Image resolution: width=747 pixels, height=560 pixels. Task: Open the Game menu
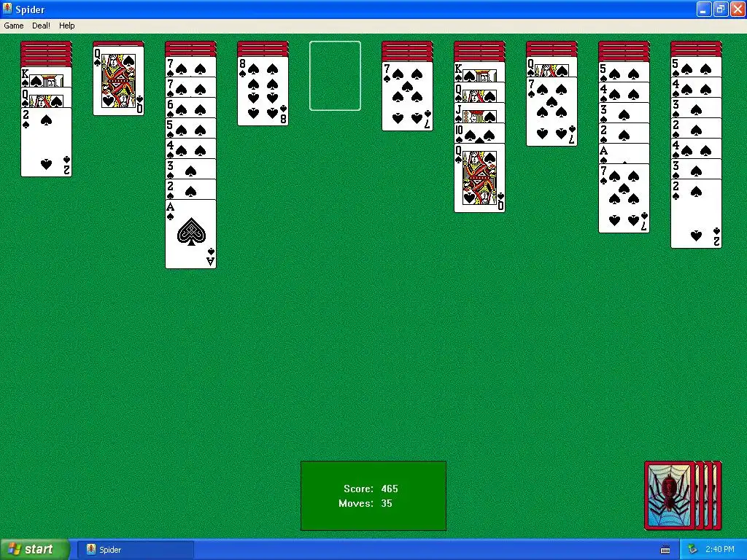13,26
